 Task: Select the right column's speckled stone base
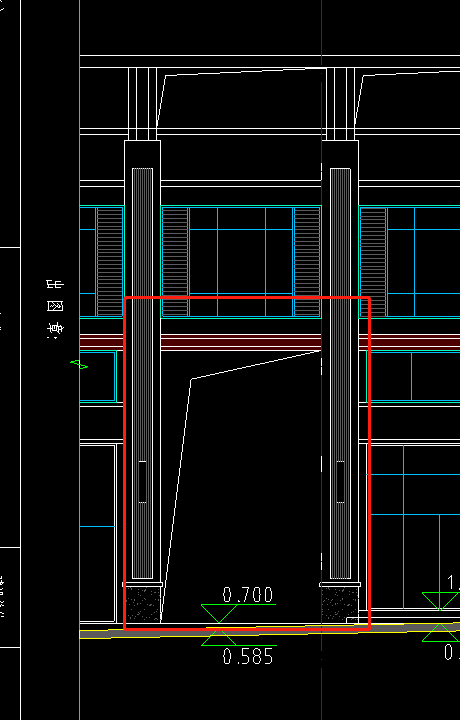[340, 604]
